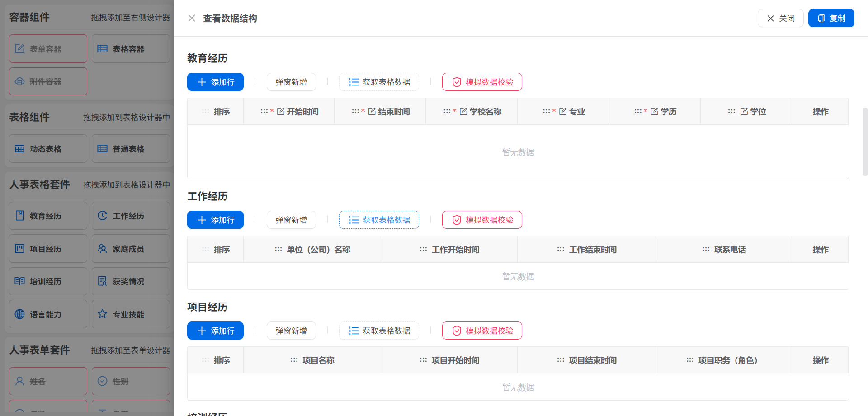Click the drag handle before 项目名称 column
This screenshot has height=416, width=868.
pos(294,360)
